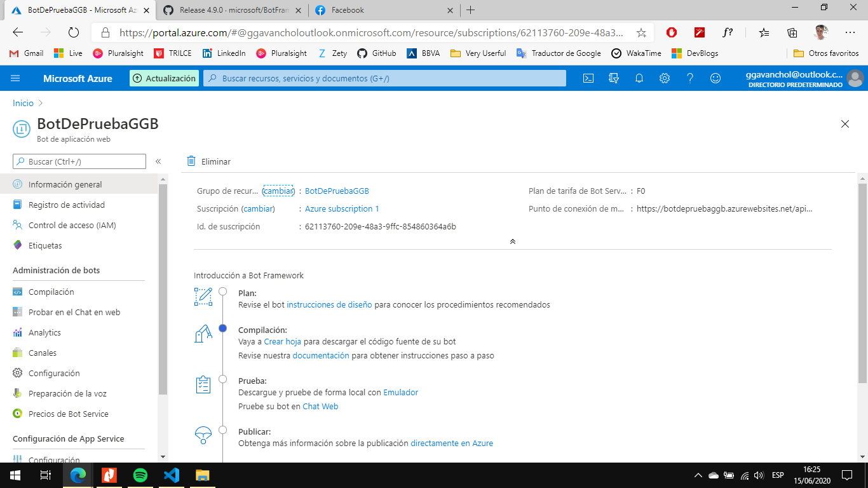Open the documentación link
The height and width of the screenshot is (488, 868).
tap(321, 355)
